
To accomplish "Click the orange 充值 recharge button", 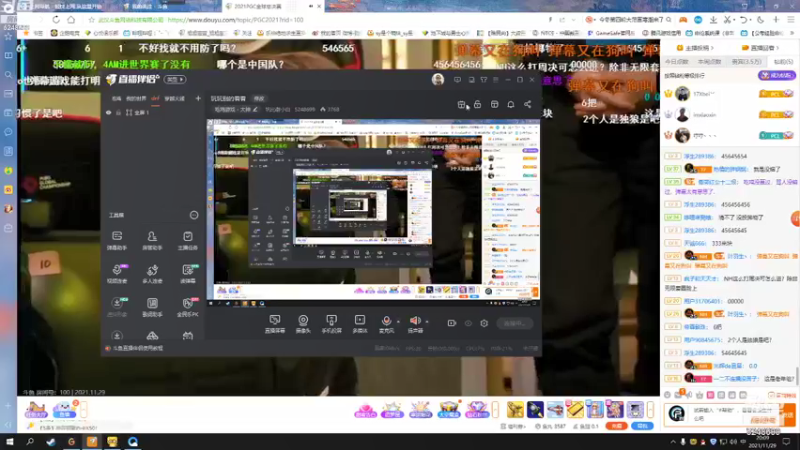I will [616, 426].
